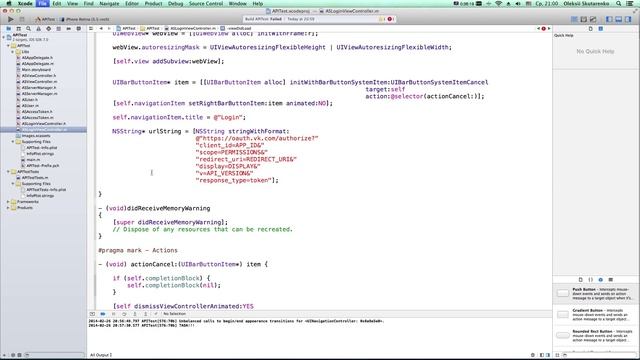640x360 pixels.
Task: Open the Log navigator icon
Action: (78, 29)
